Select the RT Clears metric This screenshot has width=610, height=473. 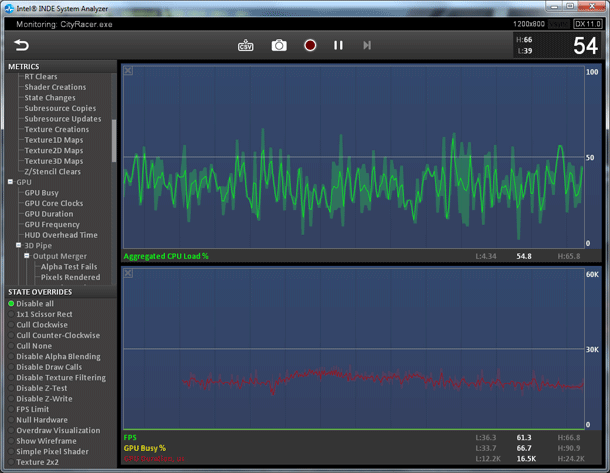pyautogui.click(x=41, y=77)
